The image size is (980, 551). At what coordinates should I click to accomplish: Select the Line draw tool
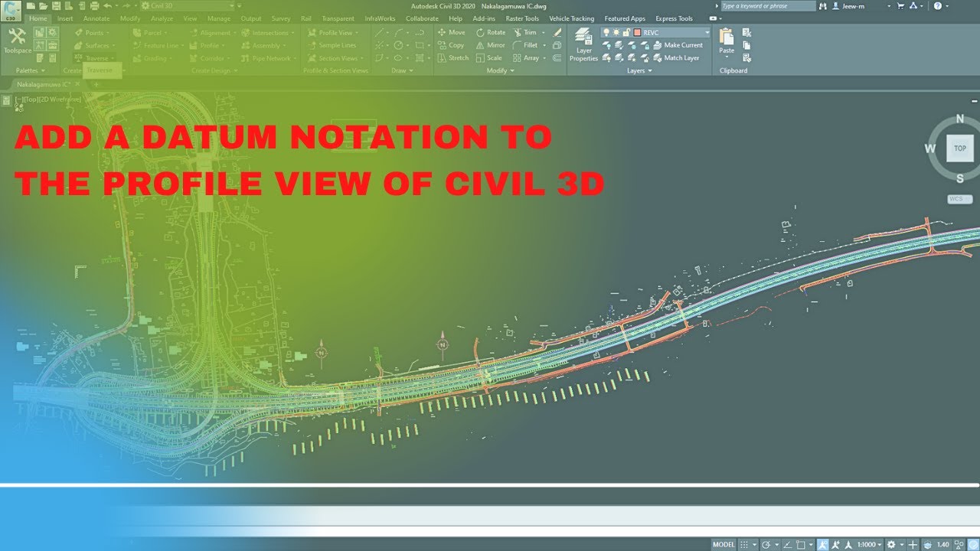pos(379,32)
